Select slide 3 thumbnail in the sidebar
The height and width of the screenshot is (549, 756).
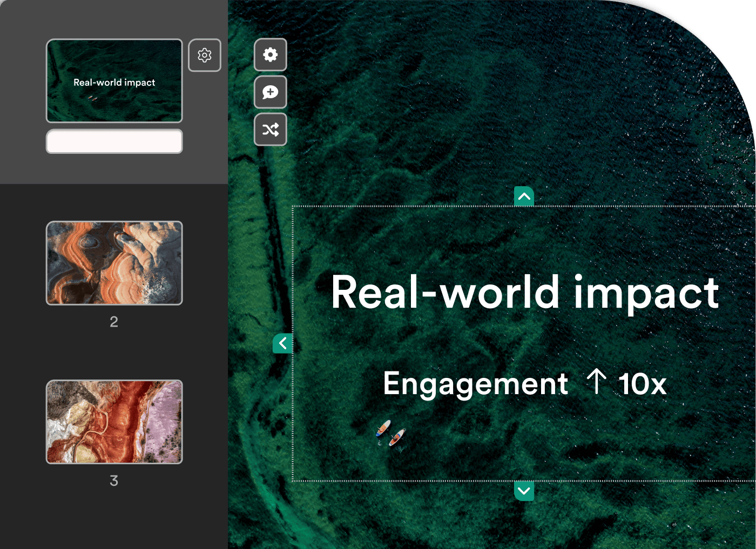click(x=114, y=422)
